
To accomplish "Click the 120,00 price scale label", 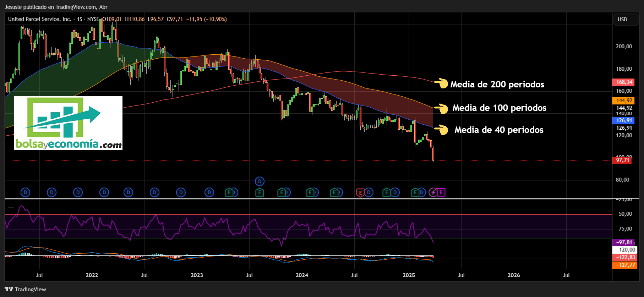I will click(624, 135).
